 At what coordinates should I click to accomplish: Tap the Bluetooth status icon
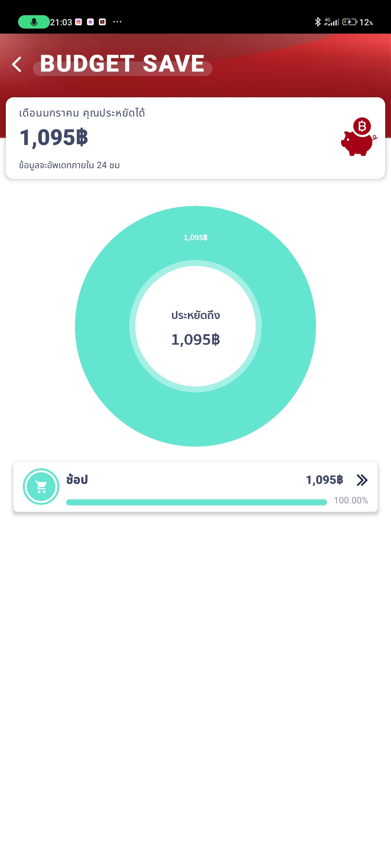(x=318, y=22)
